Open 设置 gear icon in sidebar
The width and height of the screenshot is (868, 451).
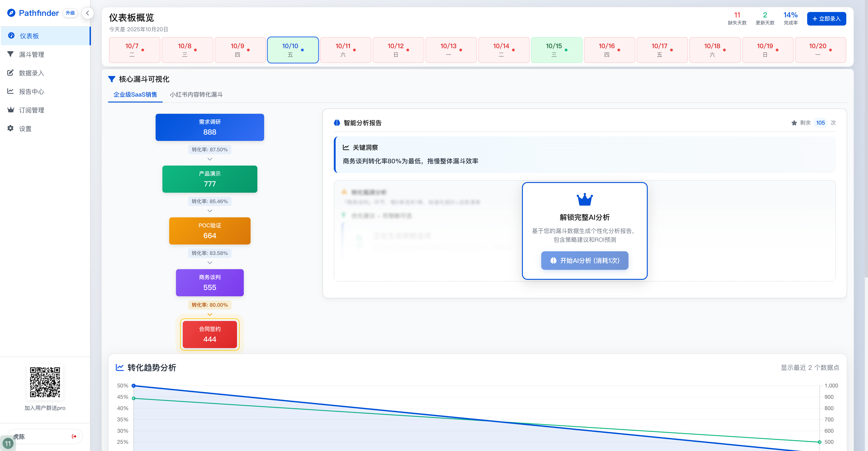[10, 128]
